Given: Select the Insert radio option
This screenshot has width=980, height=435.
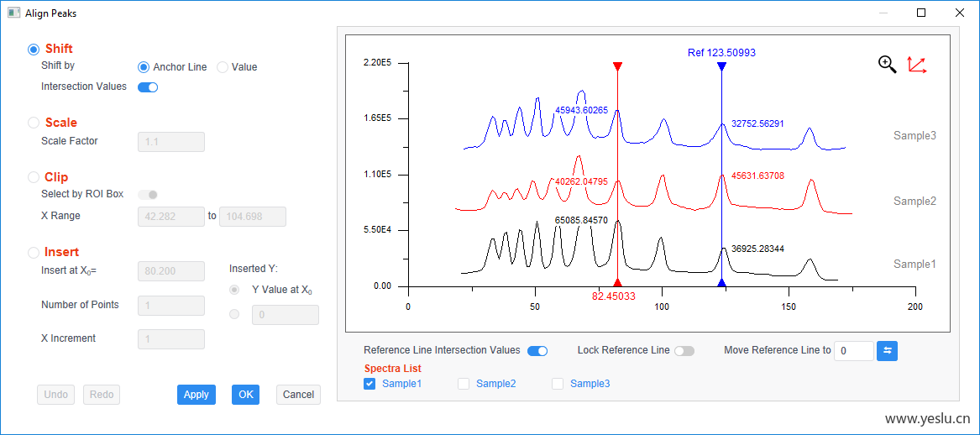Looking at the screenshot, I should pos(33,253).
